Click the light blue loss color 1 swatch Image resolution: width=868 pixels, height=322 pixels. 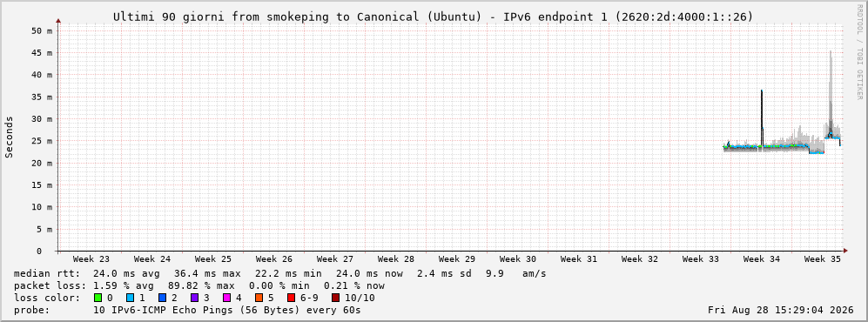[130, 299]
